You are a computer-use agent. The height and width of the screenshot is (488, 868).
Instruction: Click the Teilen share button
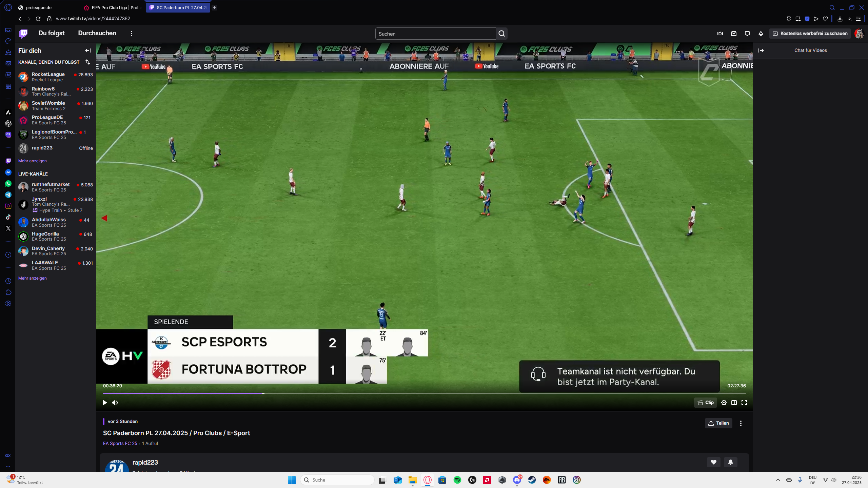pos(718,423)
